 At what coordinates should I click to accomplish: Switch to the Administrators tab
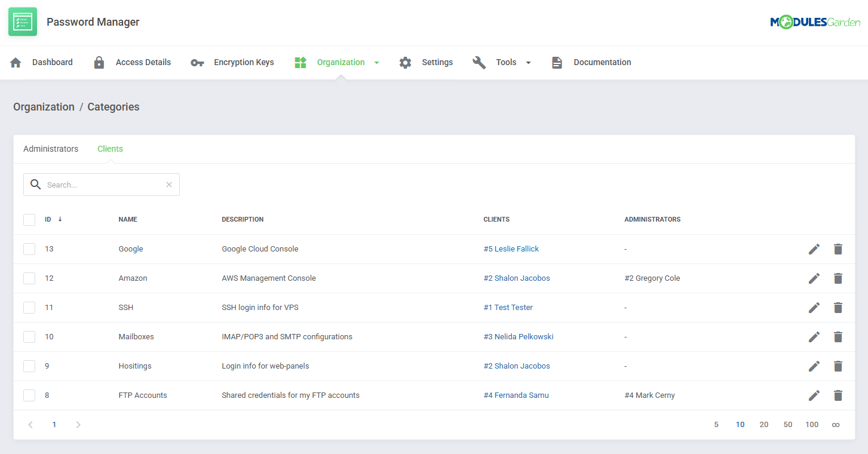(x=51, y=149)
